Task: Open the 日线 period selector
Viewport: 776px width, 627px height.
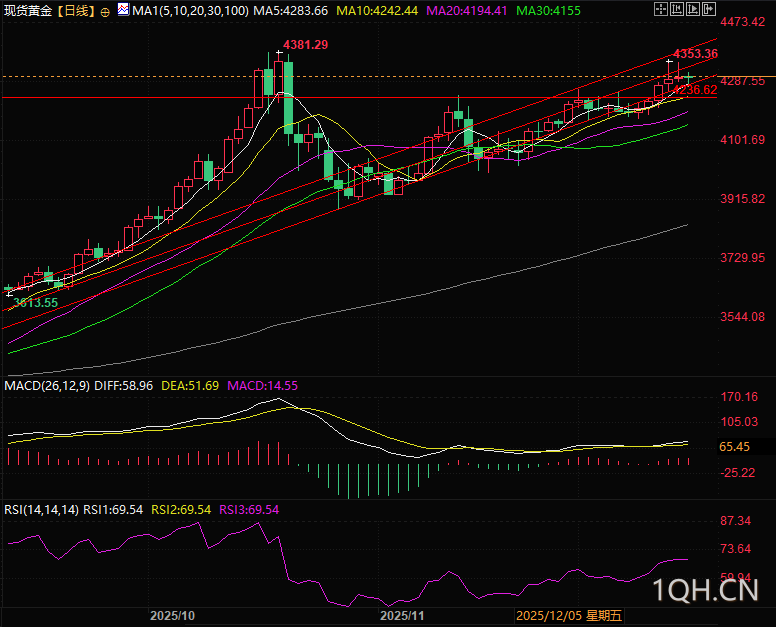Action: [76, 10]
